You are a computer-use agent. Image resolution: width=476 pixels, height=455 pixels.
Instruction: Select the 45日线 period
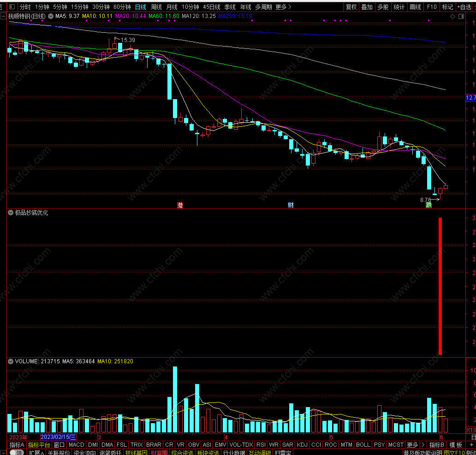click(x=212, y=6)
